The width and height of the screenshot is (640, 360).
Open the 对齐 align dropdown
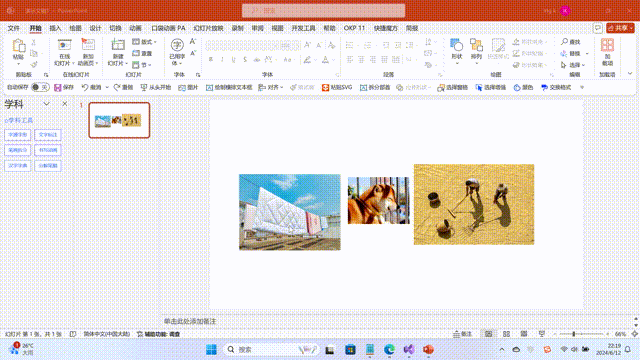pos(271,87)
